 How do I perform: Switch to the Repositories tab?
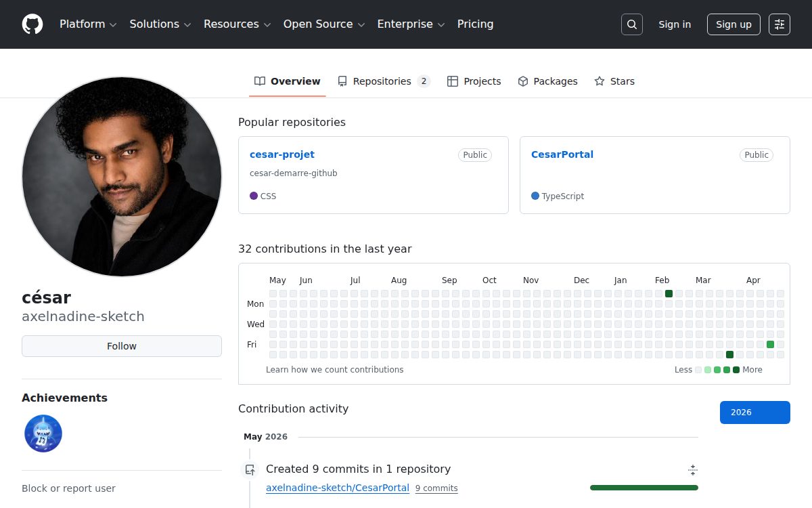coord(384,81)
